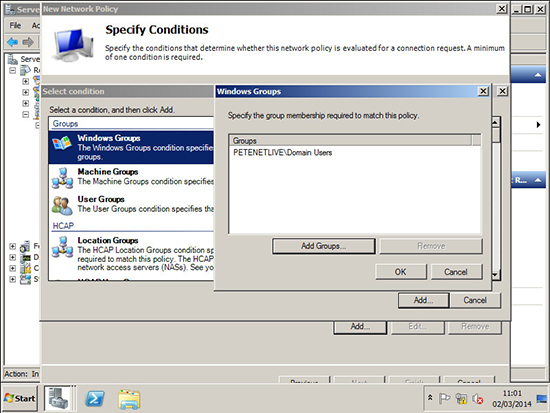Click the Location Groups condition icon
Screen dimensions: 550x413
(62, 246)
